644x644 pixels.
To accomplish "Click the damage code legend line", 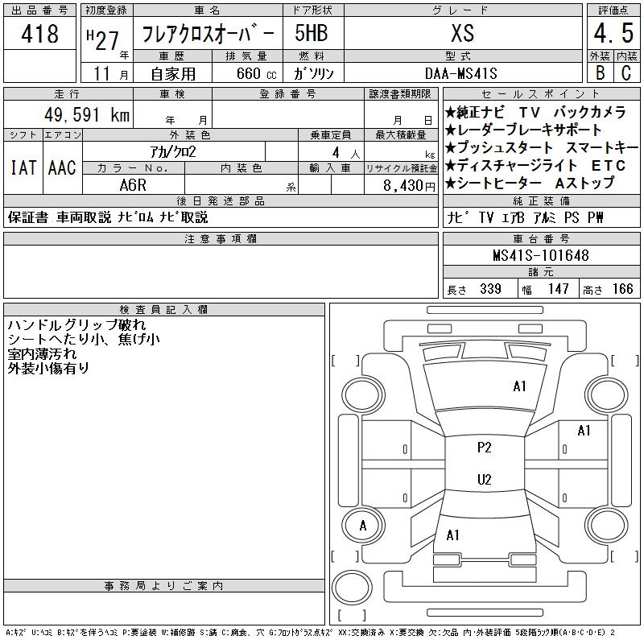I will pyautogui.click(x=310, y=633).
